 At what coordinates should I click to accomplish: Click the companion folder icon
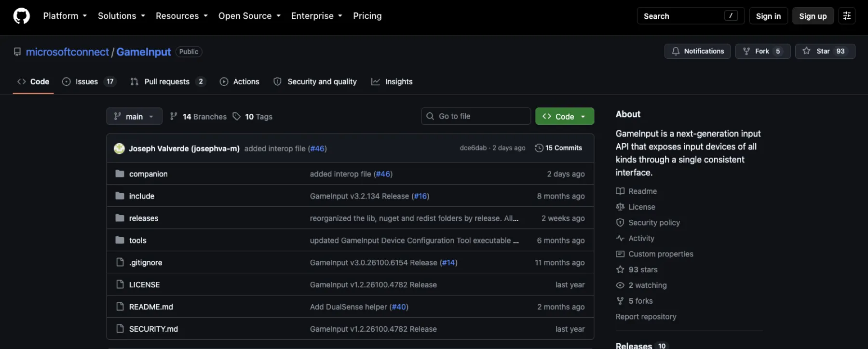(x=120, y=174)
